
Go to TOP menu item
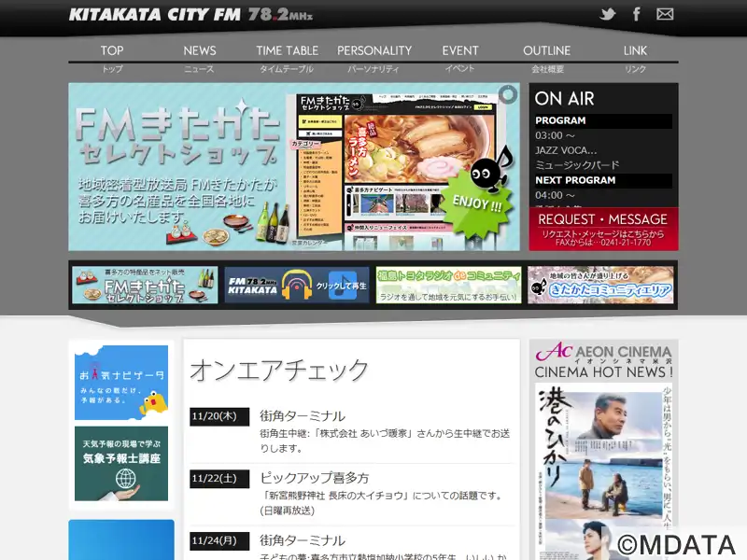click(112, 50)
